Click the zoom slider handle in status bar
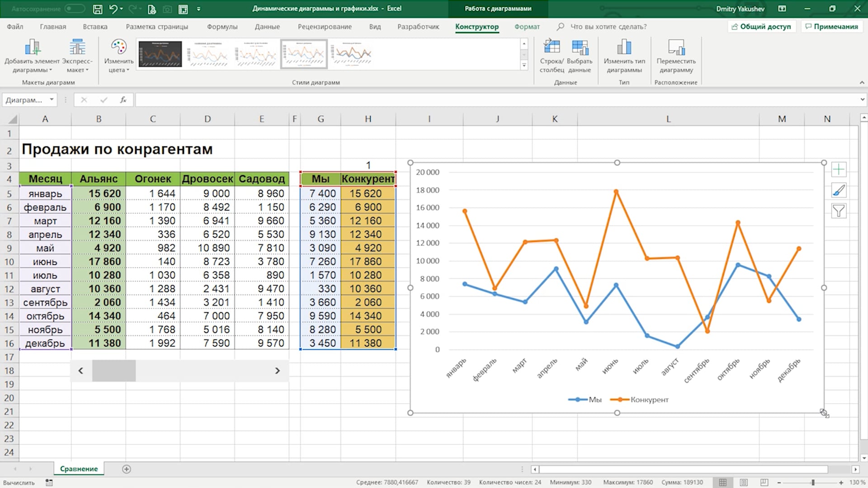The height and width of the screenshot is (488, 868). click(812, 482)
